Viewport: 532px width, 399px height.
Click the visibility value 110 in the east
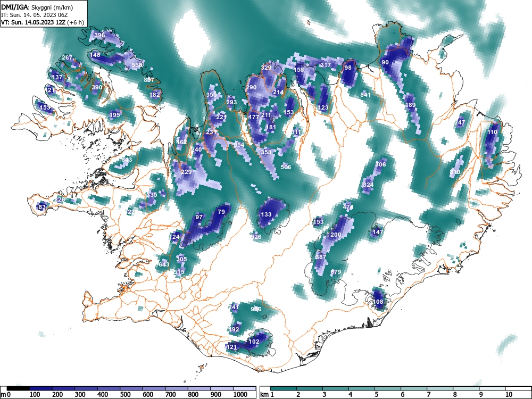pos(492,132)
